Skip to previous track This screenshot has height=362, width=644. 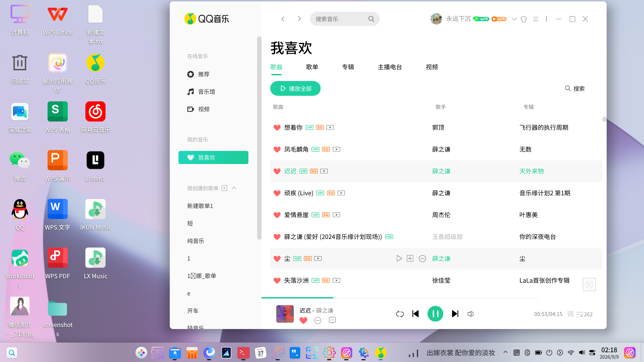click(415, 314)
